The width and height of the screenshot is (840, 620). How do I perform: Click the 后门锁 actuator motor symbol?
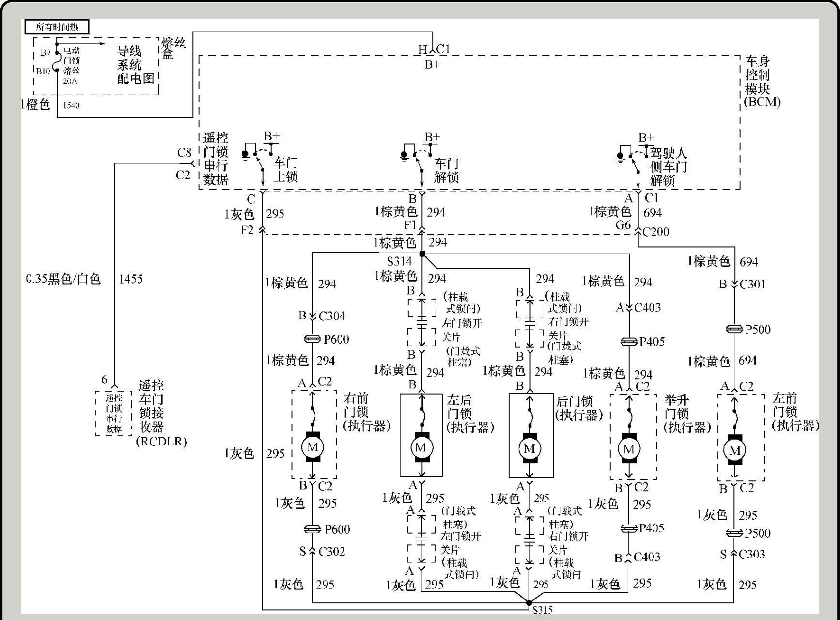pyautogui.click(x=529, y=448)
